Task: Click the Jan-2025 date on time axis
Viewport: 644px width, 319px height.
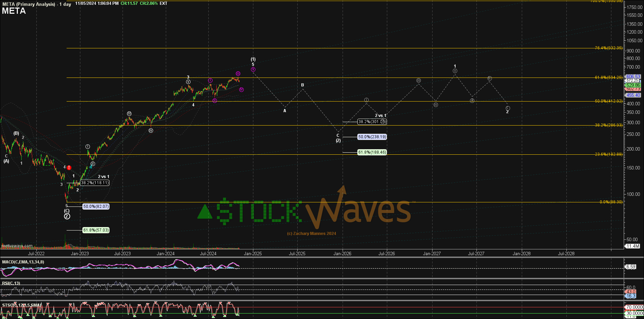Action: 253,254
